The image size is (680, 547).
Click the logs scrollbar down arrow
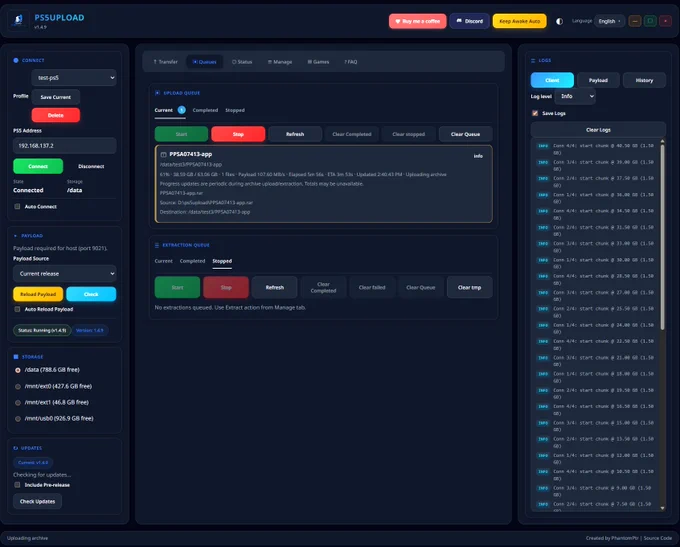[x=662, y=508]
